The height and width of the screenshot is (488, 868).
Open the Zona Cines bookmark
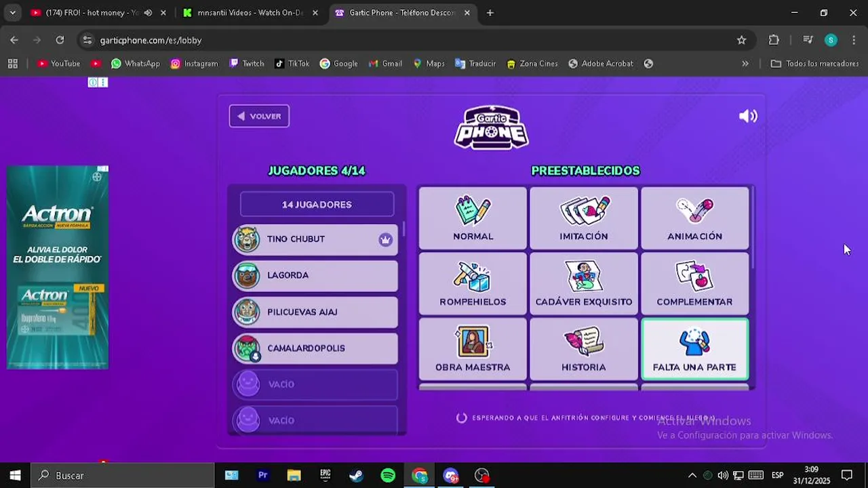532,63
